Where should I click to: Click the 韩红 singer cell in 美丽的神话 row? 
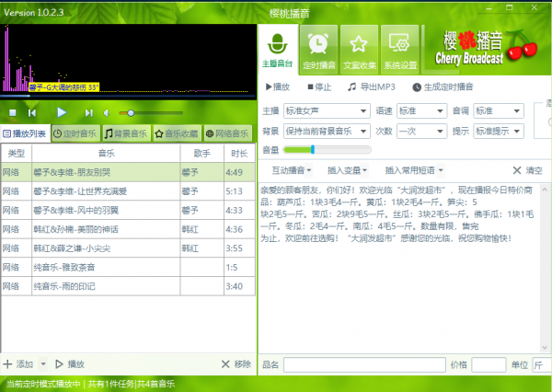202,229
